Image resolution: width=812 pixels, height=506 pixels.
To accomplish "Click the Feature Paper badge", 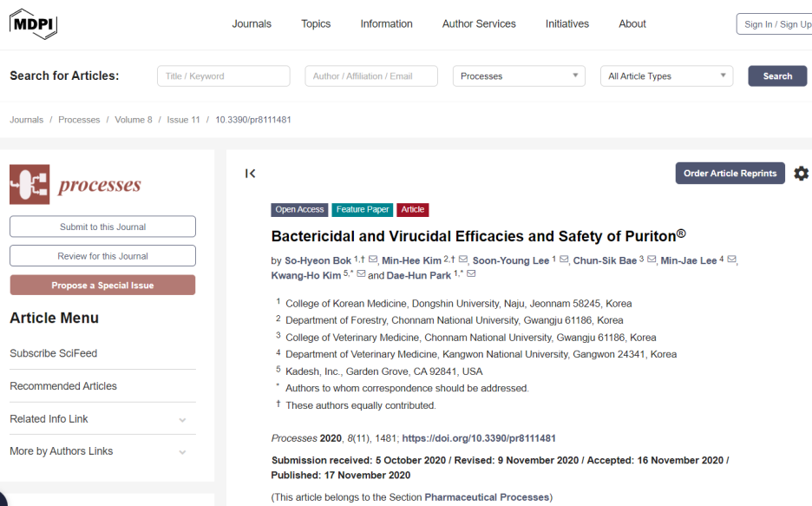I will [363, 209].
